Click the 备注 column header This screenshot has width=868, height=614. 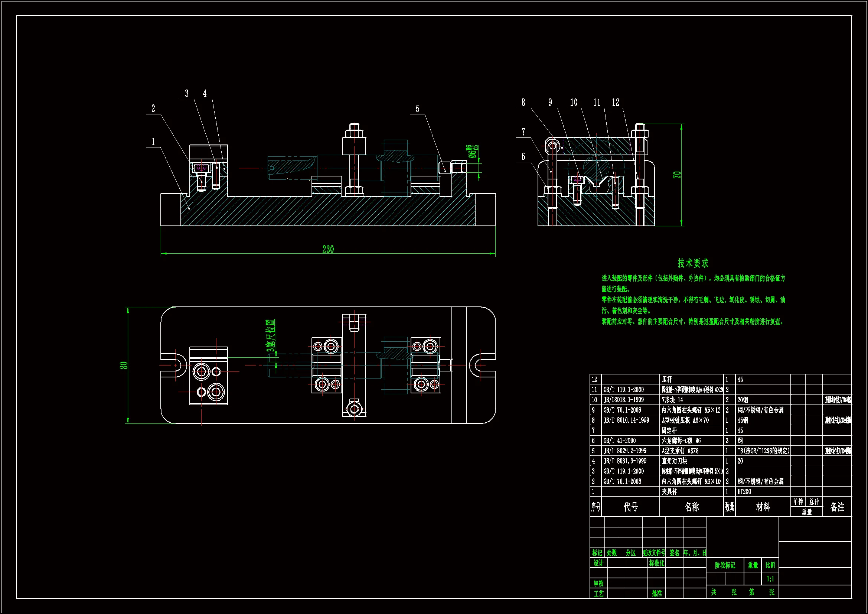(x=837, y=507)
